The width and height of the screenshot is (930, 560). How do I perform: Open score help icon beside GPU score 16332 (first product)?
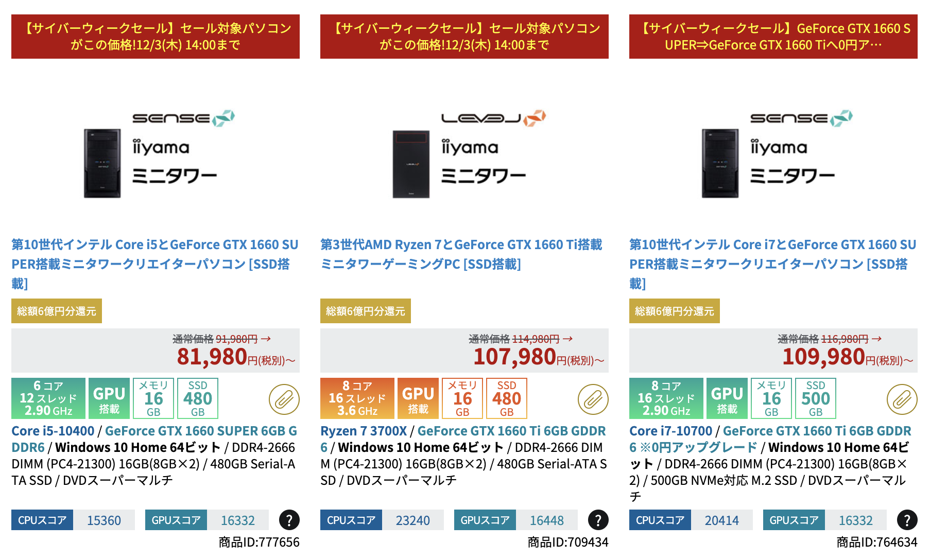point(289,520)
